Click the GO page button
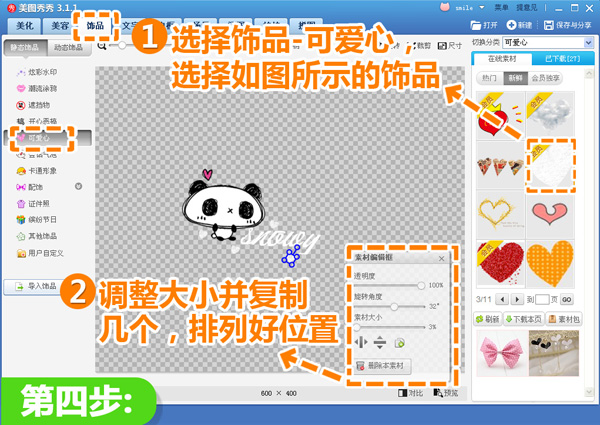This screenshot has width=600, height=425. (567, 300)
